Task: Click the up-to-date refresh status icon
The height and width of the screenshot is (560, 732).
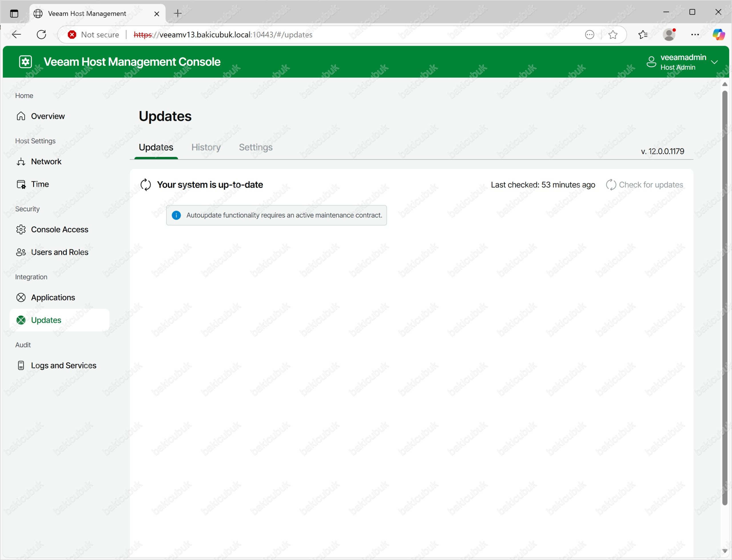Action: 146,185
